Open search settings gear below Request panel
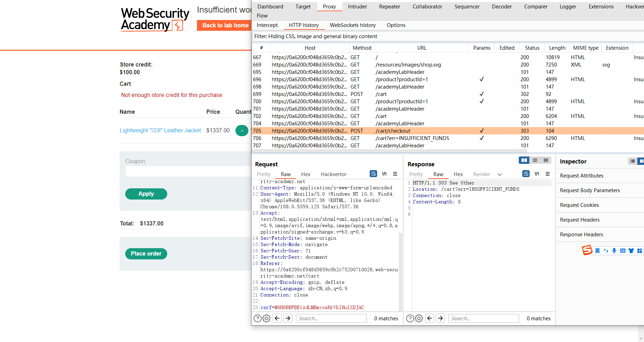Viewport: 644px width, 342px height. pyautogui.click(x=267, y=318)
